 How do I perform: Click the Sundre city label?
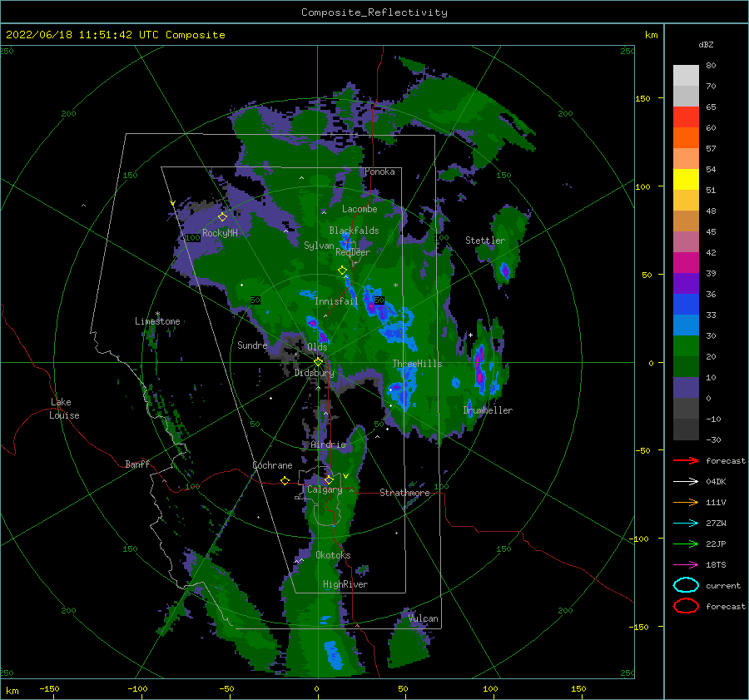[253, 345]
